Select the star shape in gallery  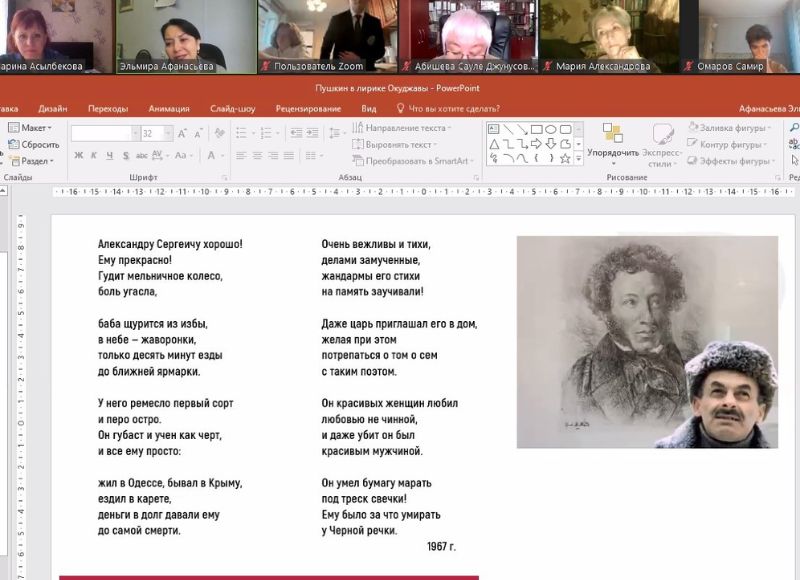(565, 158)
